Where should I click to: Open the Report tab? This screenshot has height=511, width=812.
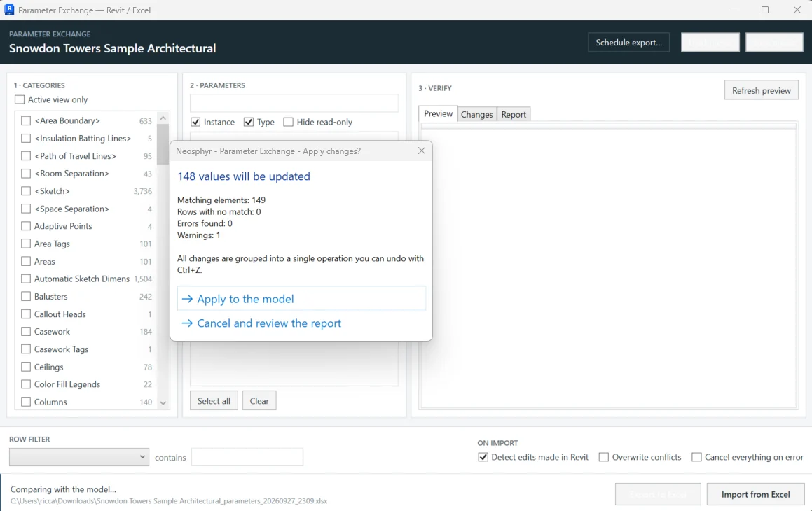click(x=514, y=114)
